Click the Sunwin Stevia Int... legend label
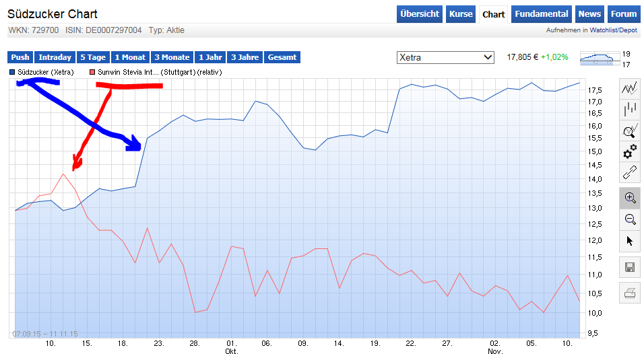This screenshot has height=354, width=644. coord(160,72)
